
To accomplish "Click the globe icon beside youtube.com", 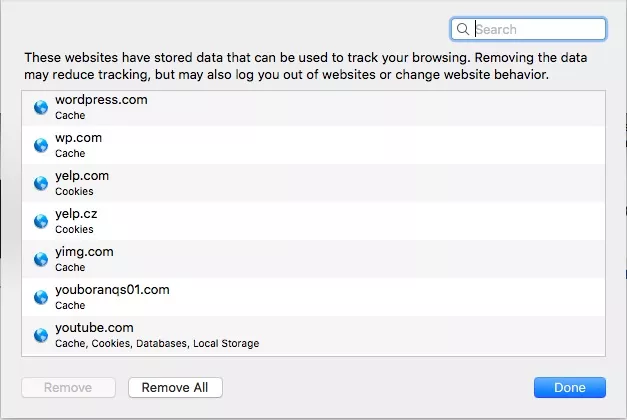I will 41,336.
